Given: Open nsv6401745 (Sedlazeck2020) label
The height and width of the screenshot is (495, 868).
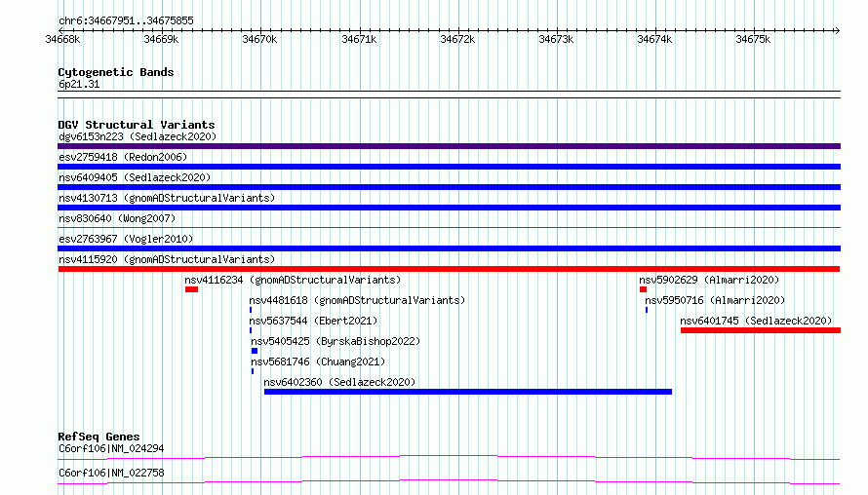Looking at the screenshot, I should 756,321.
